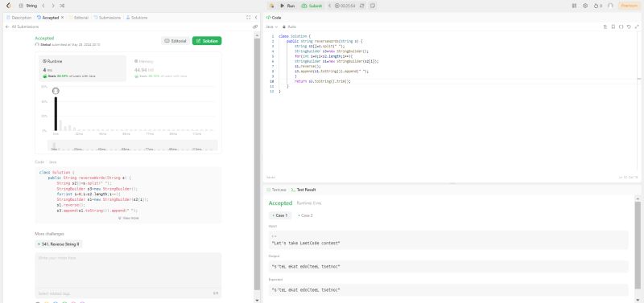Expand code with View more
The height and width of the screenshot is (303, 644).
click(x=129, y=218)
